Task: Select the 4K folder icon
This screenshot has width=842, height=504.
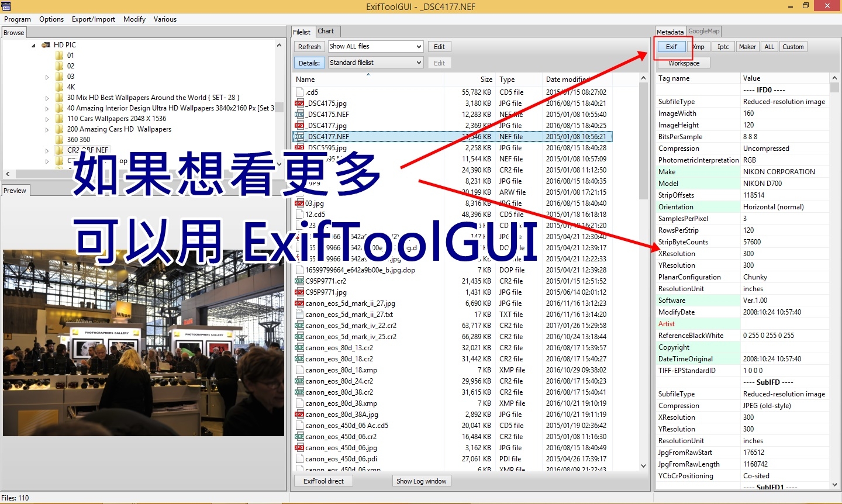Action: click(x=59, y=87)
